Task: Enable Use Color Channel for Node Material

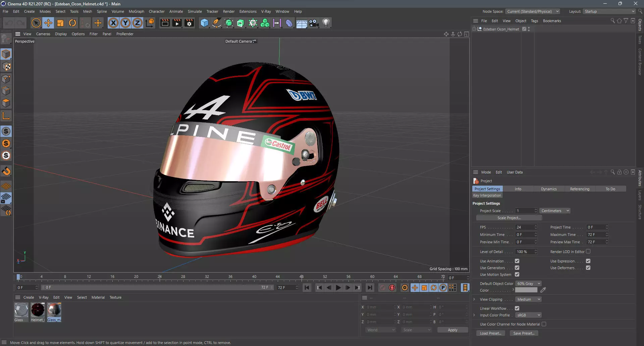Action: coord(544,324)
